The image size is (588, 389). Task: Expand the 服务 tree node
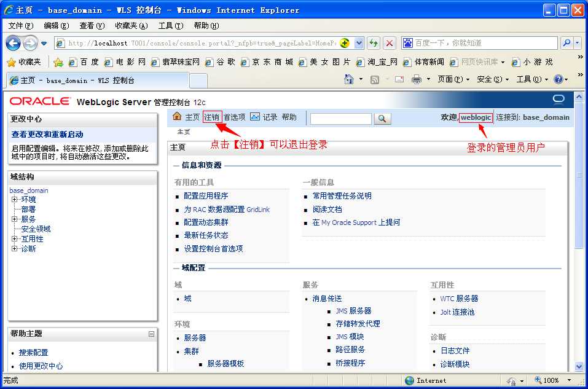pos(14,219)
